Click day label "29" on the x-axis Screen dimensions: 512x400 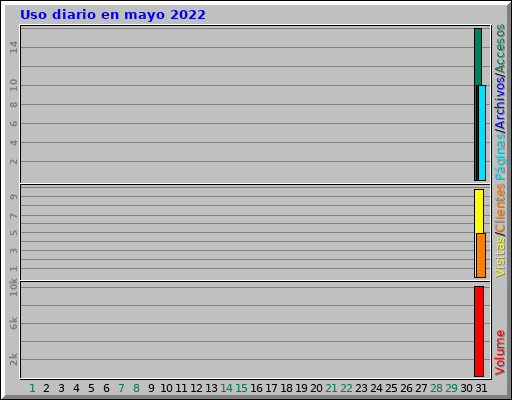coord(451,388)
